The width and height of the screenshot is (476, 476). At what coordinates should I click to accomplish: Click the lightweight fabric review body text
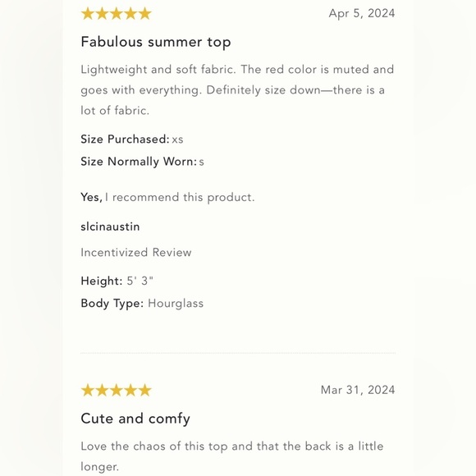pos(237,89)
